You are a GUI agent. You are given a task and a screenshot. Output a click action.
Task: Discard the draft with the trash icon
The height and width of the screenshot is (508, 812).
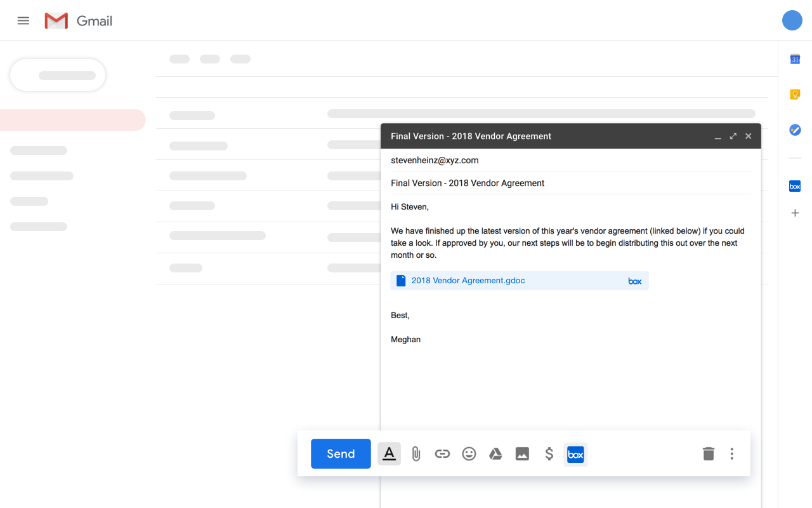[x=709, y=453]
